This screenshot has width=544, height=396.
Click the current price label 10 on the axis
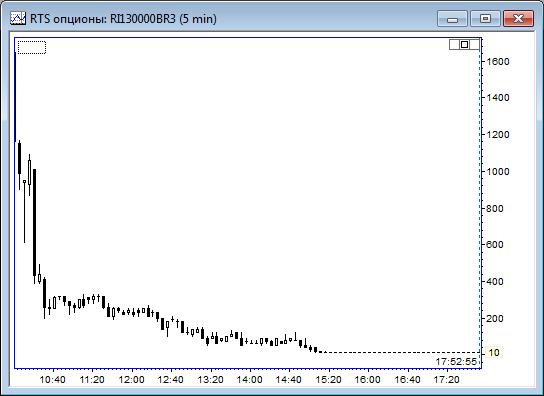494,353
